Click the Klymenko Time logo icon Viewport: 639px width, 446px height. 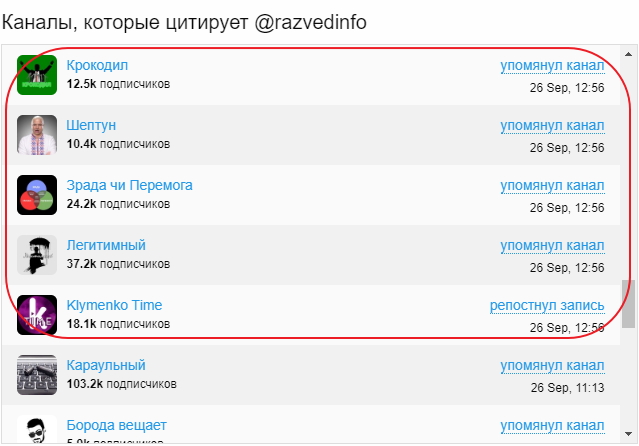point(37,315)
